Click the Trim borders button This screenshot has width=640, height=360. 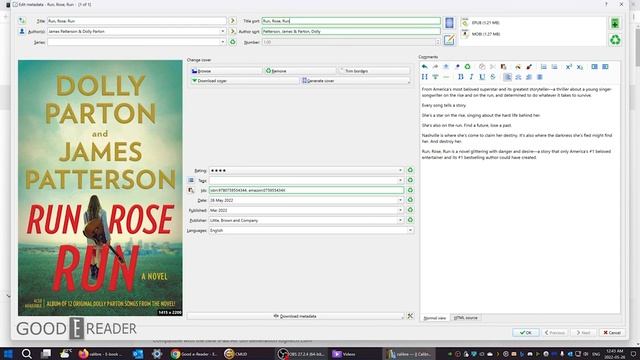pos(374,71)
